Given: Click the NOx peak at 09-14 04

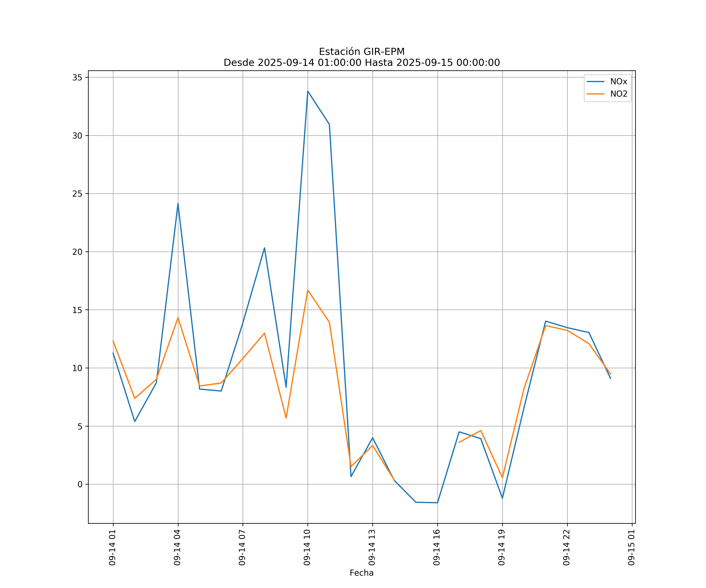Looking at the screenshot, I should pos(178,204).
